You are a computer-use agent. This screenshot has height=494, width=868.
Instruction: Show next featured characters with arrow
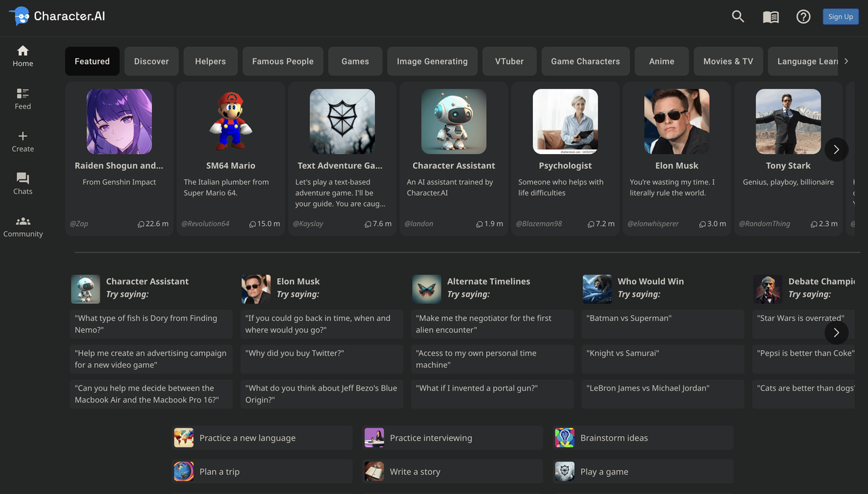coord(836,149)
